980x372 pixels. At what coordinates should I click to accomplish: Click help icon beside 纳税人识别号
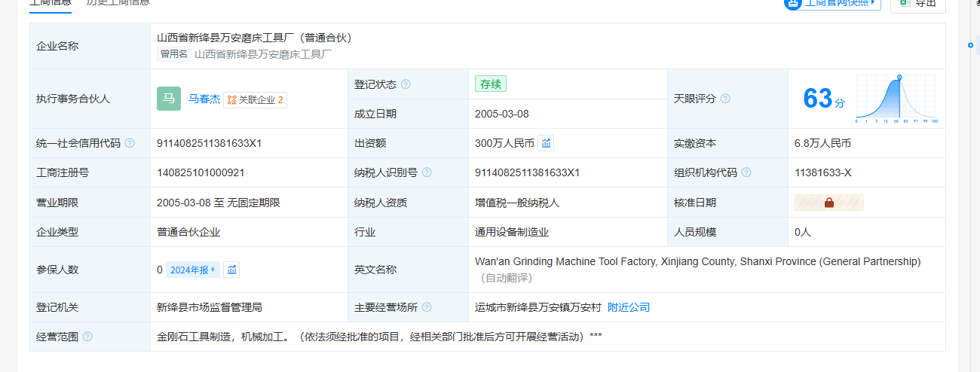[x=427, y=172]
